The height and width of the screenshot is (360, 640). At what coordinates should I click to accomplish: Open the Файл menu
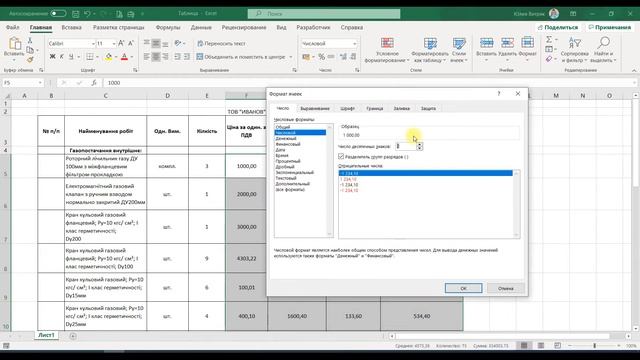[13, 27]
